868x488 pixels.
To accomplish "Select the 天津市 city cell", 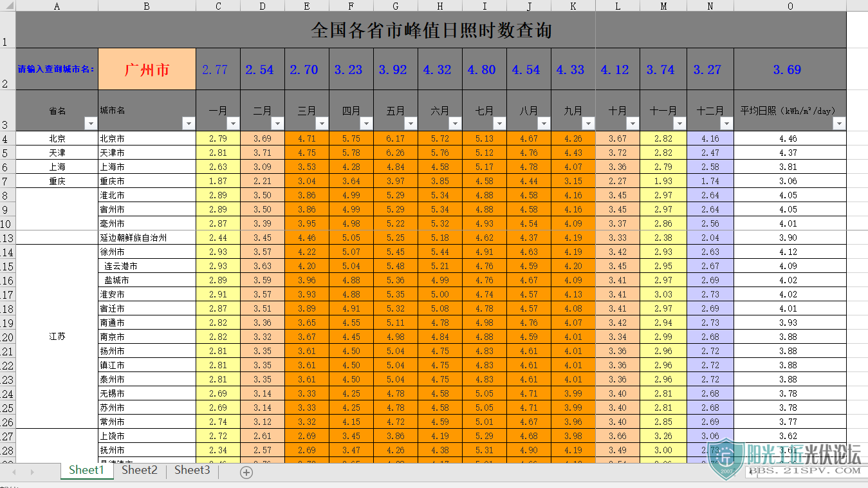I will pyautogui.click(x=147, y=153).
